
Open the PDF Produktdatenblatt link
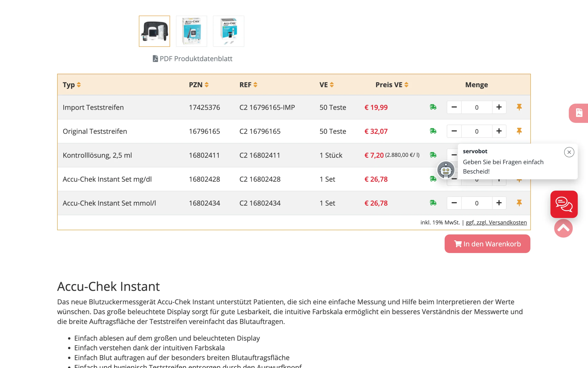tap(192, 59)
